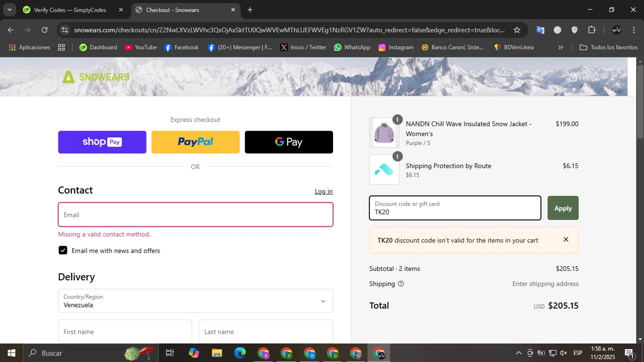The width and height of the screenshot is (644, 362).
Task: Expand the Country/Region dropdown
Action: (195, 301)
